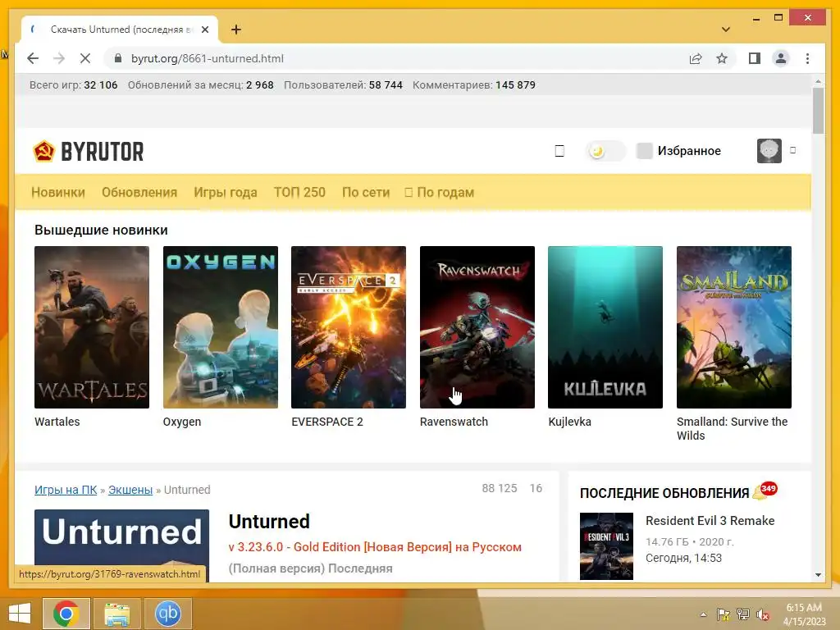The width and height of the screenshot is (840, 630).
Task: Click the small icon beside the avatar
Action: [x=793, y=151]
